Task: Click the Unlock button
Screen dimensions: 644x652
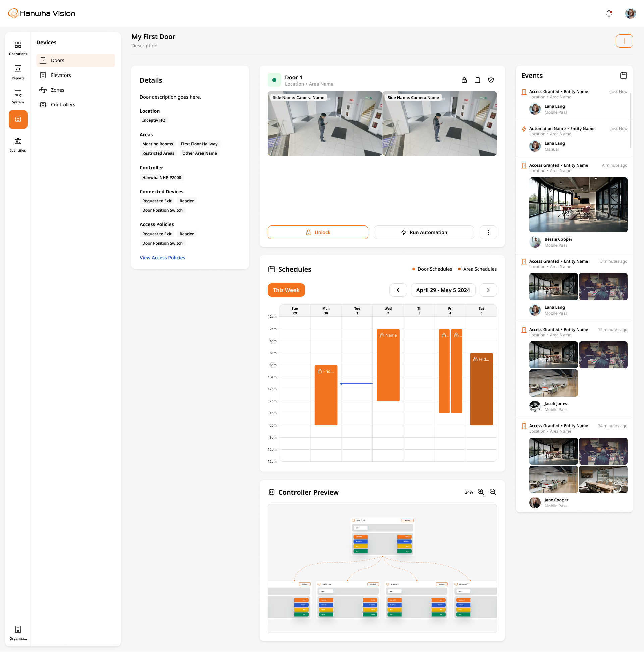Action: coord(318,233)
